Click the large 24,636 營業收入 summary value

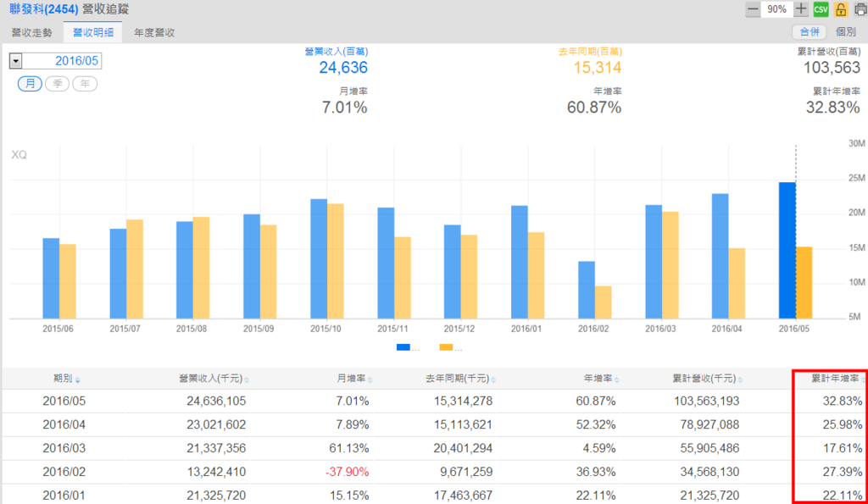[x=343, y=68]
